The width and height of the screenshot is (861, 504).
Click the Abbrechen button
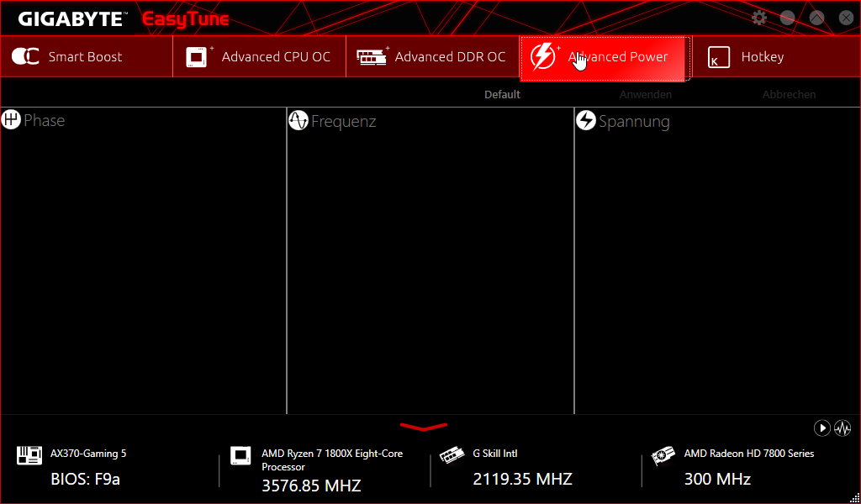click(x=789, y=94)
